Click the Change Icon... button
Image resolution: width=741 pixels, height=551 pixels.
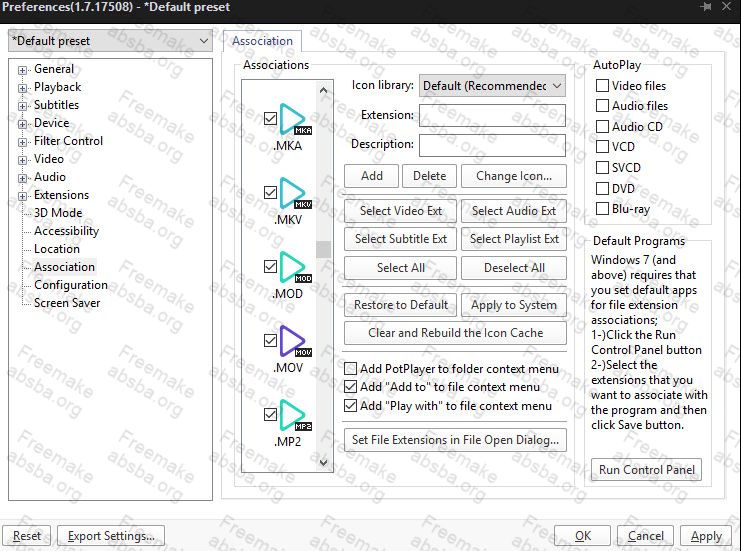pos(514,176)
